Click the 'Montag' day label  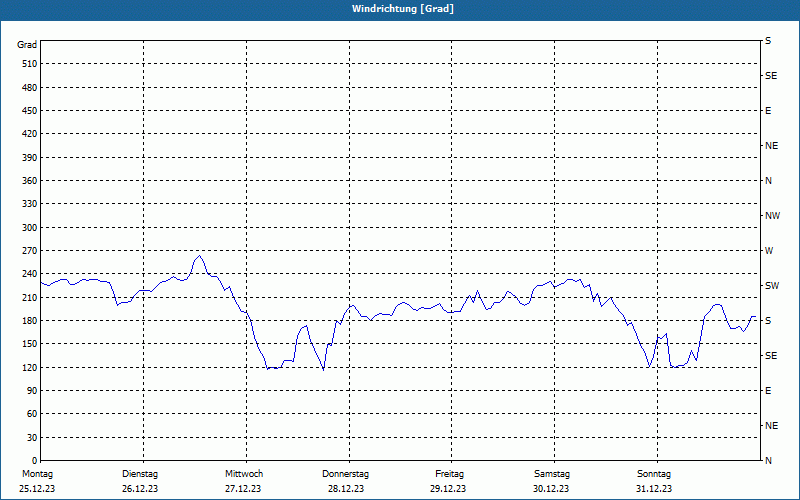(37, 474)
